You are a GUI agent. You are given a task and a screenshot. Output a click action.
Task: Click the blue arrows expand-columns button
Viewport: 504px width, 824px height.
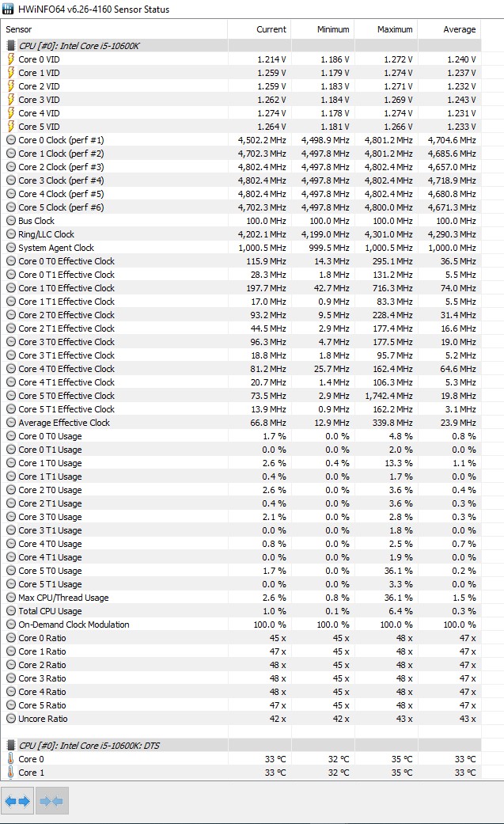pyautogui.click(x=17, y=801)
